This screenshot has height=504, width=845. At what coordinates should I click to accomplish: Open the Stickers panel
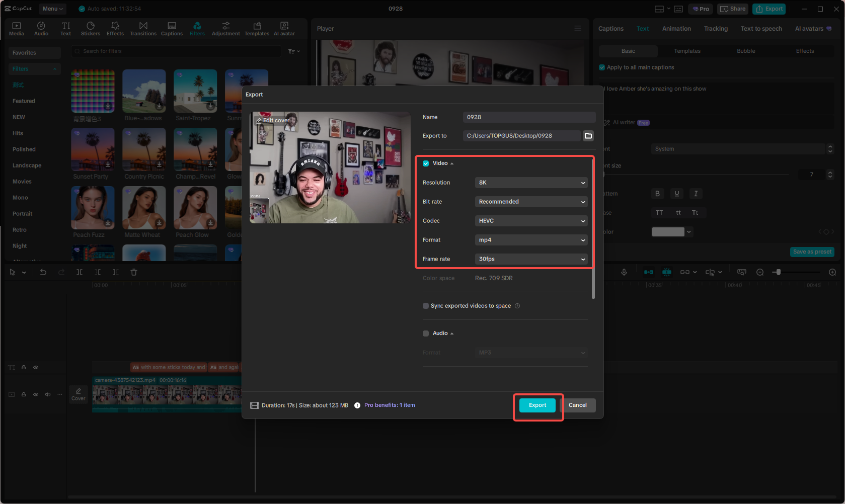click(x=91, y=28)
